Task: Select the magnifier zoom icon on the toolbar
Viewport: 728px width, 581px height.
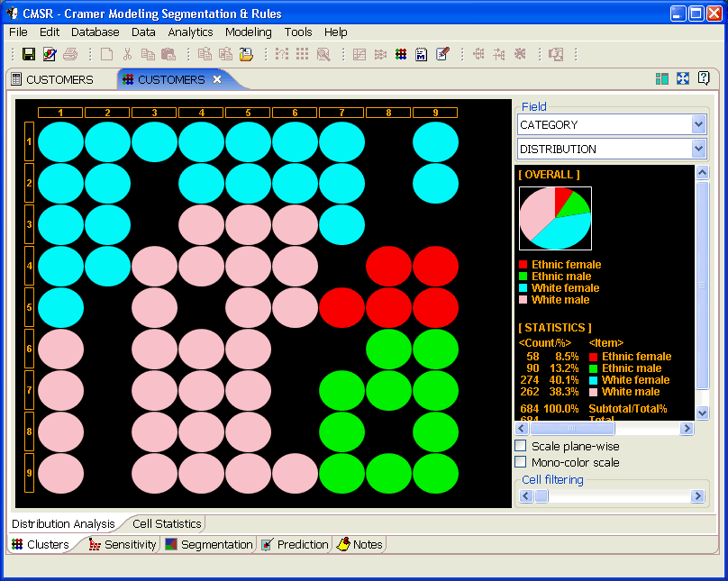Action: pyautogui.click(x=321, y=53)
